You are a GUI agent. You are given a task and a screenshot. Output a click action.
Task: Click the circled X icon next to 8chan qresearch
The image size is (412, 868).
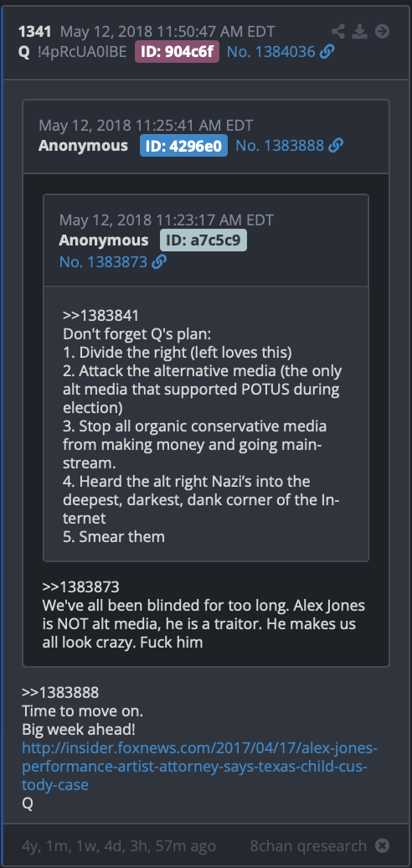coord(382,846)
